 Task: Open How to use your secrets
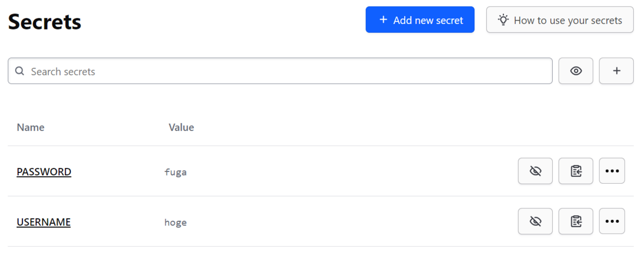tap(560, 20)
